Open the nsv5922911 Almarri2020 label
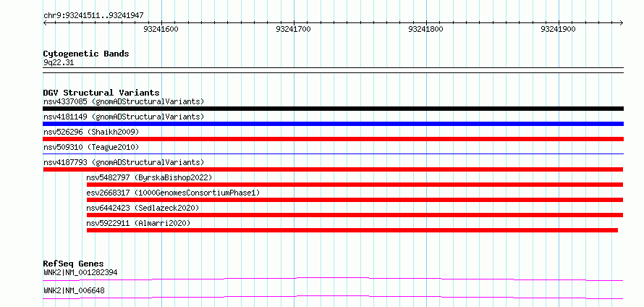The width and height of the screenshot is (644, 307). click(138, 223)
